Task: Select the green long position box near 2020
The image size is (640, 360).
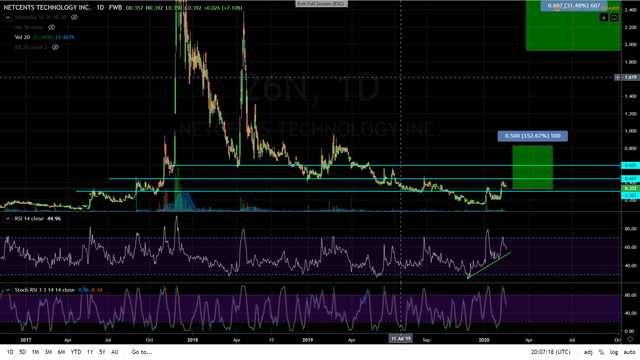Action: [x=533, y=167]
